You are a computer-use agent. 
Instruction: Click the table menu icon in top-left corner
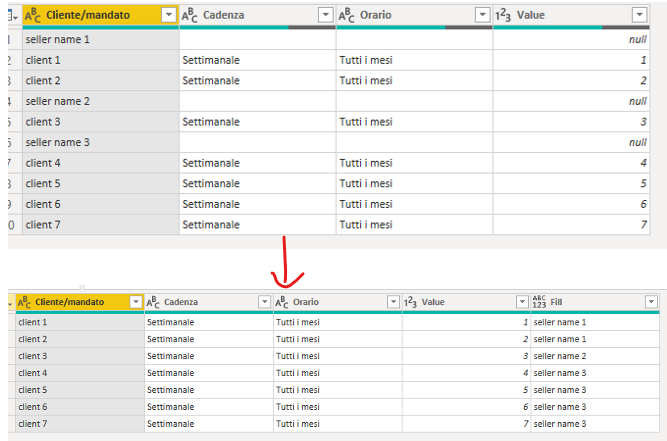coord(13,16)
